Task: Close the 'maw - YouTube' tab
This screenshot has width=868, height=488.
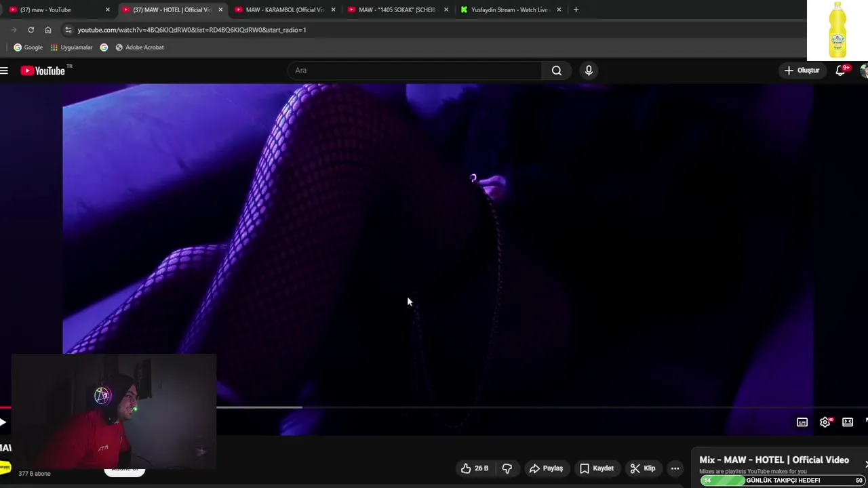Action: [108, 9]
